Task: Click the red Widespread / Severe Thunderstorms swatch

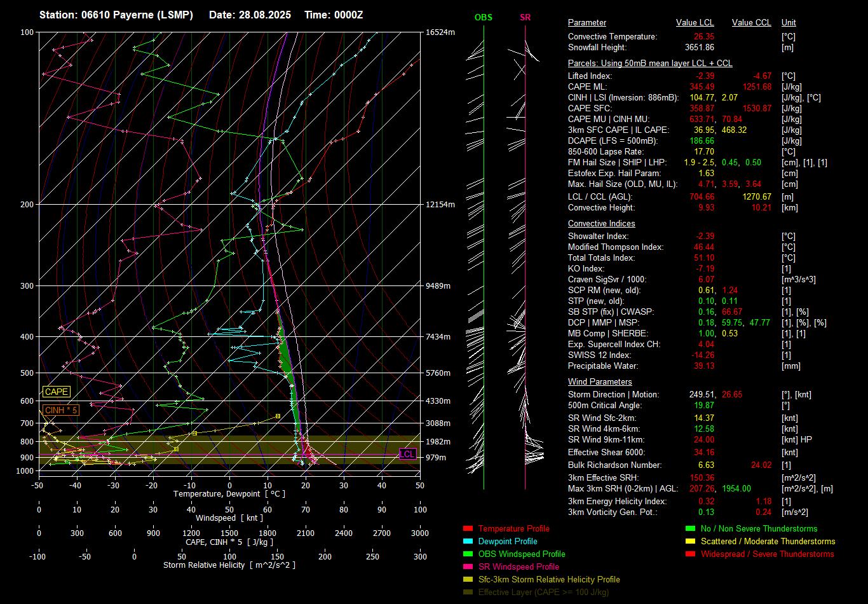Action: 690,554
